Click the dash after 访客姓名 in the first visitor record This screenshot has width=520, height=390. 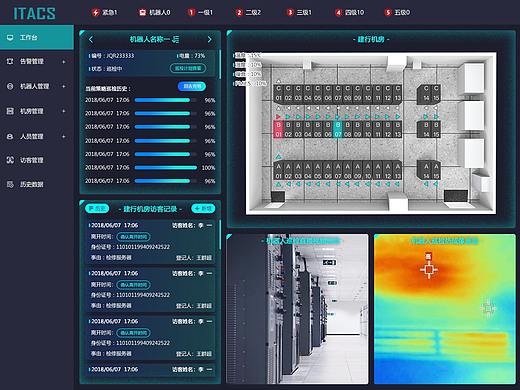click(209, 225)
